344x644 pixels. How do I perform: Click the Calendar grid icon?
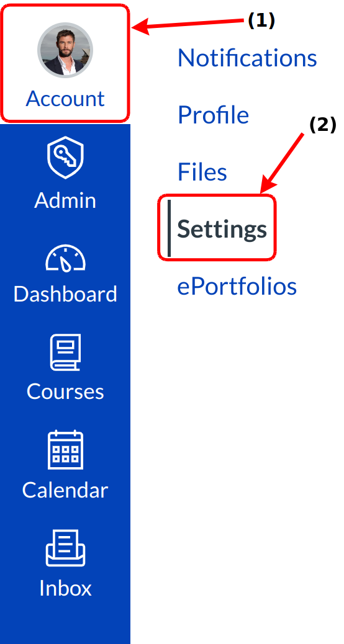65,450
